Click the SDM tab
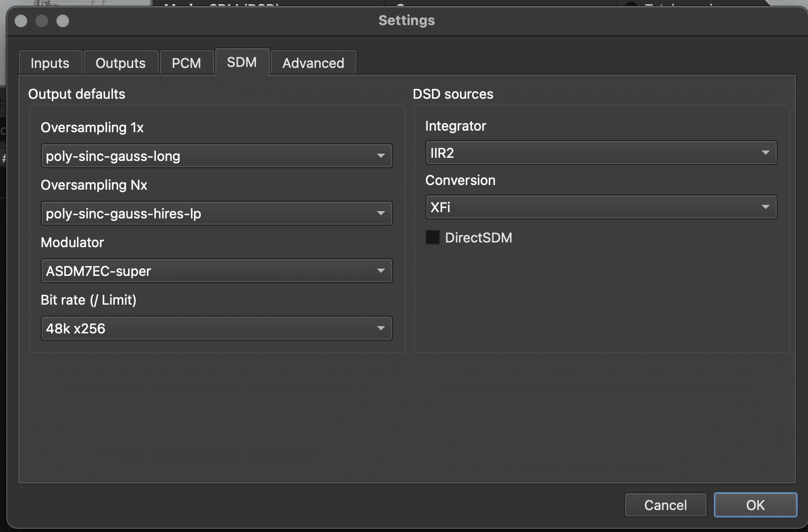Image resolution: width=808 pixels, height=532 pixels. pos(242,62)
